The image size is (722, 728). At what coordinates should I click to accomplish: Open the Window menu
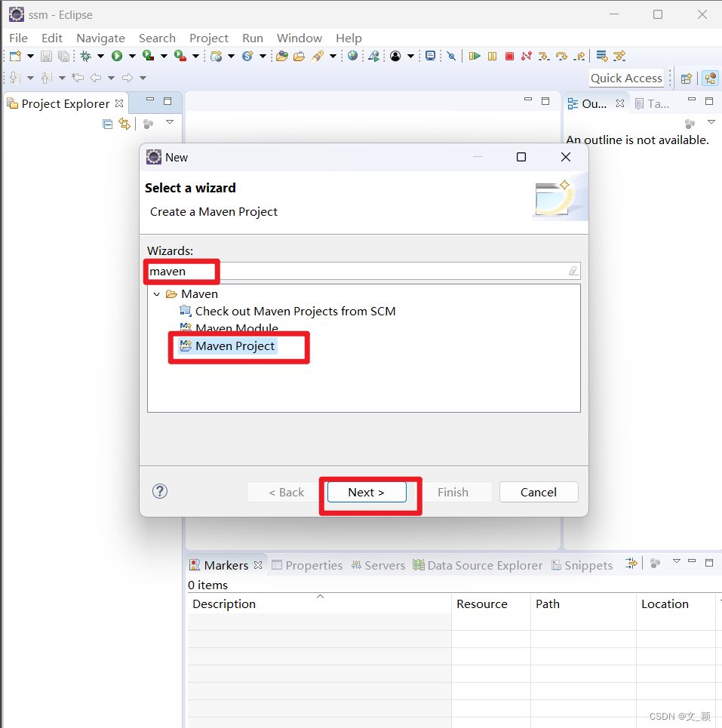pyautogui.click(x=299, y=38)
